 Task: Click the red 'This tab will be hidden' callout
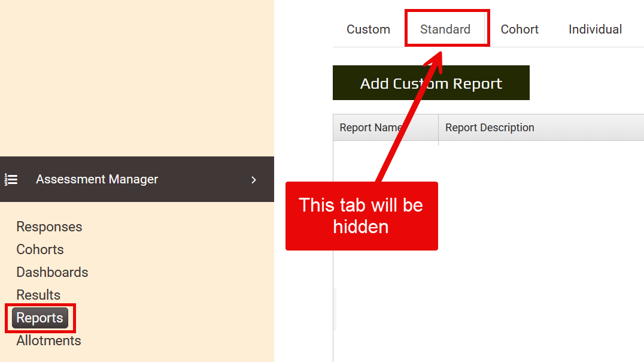click(361, 216)
